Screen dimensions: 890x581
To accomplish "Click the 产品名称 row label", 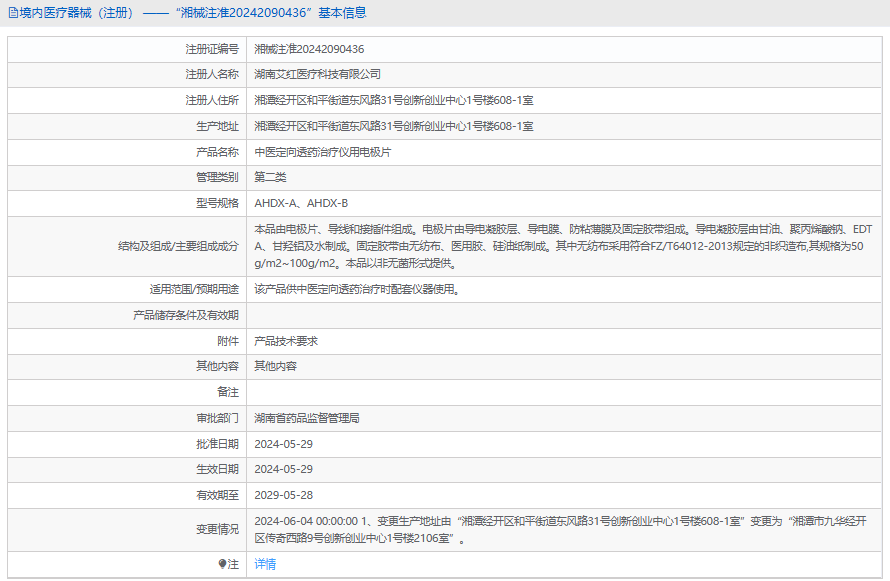I will pos(217,152).
